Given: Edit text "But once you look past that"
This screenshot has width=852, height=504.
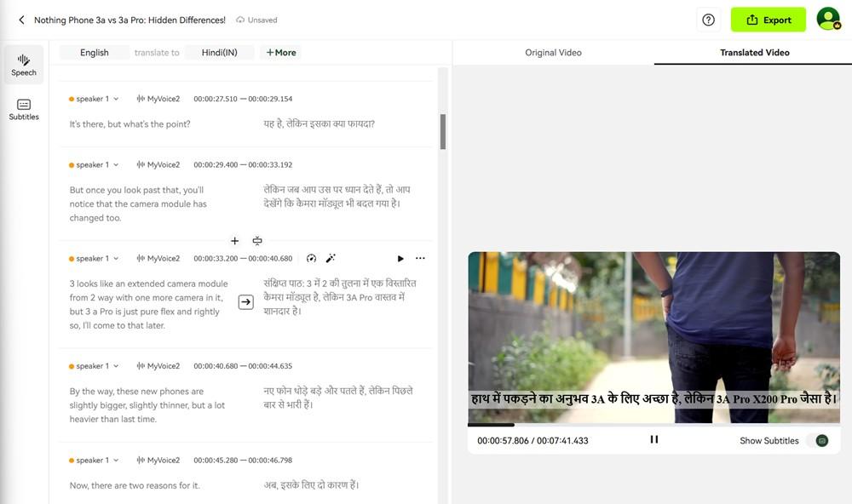Looking at the screenshot, I should pos(138,203).
